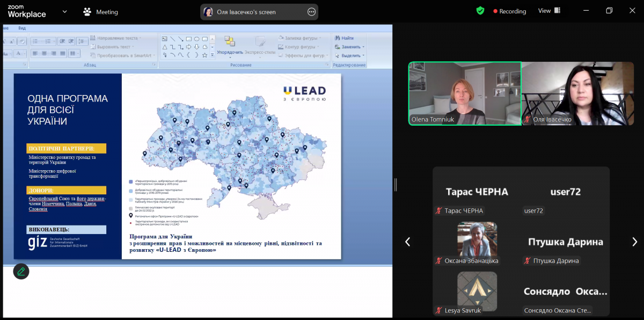
Task: Select Olena Tomniuk's video tile
Action: pos(465,93)
